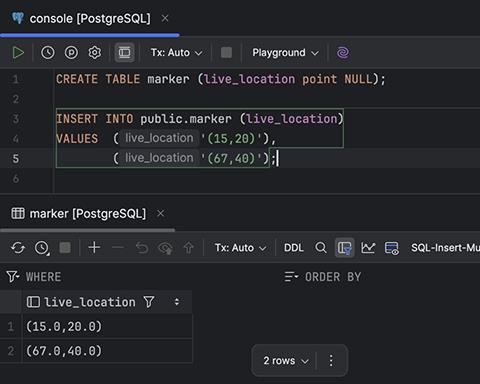Open the 2 rows page size dropdown
Viewport: 480px width, 384px height.
pyautogui.click(x=285, y=361)
